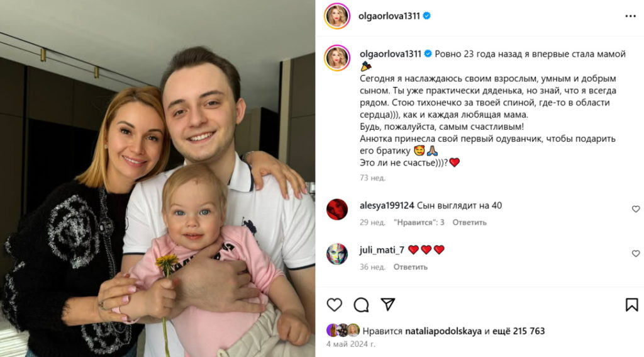This screenshot has height=357, width=644.
Task: Click the family photo
Action: coord(157,179)
